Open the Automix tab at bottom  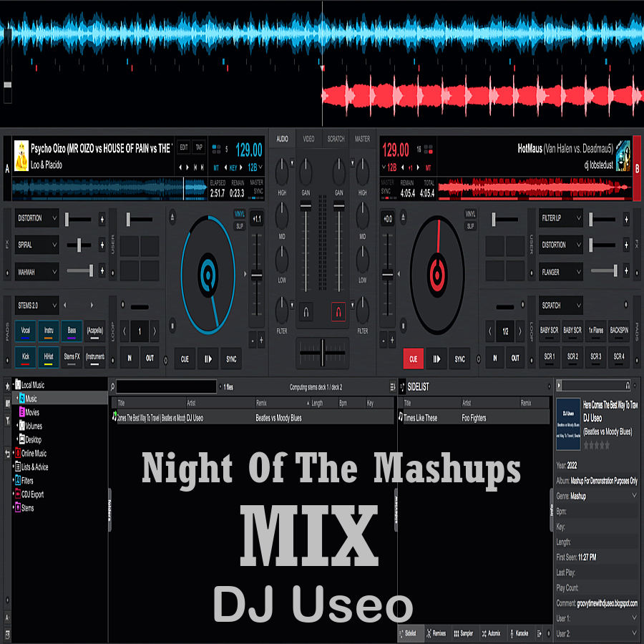pos(491,633)
